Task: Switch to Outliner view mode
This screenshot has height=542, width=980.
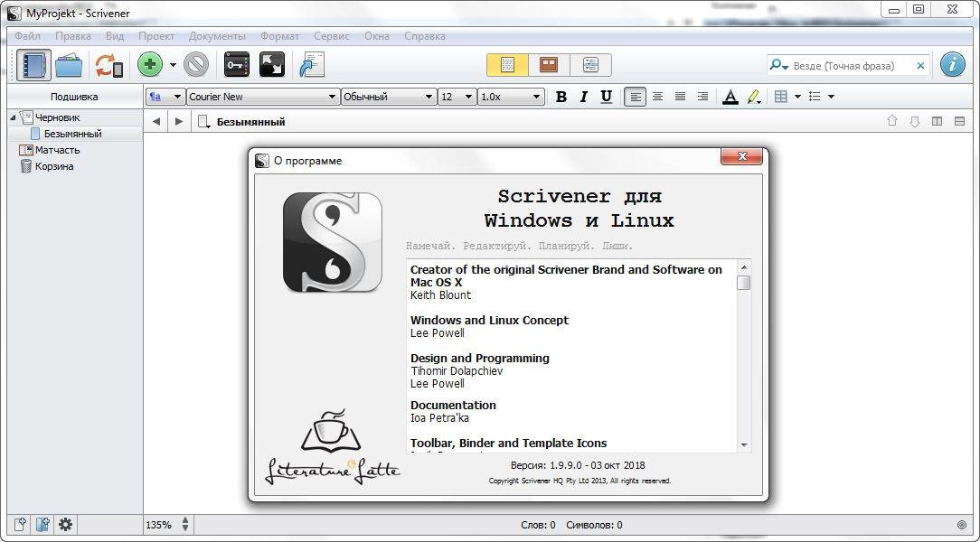Action: [590, 65]
